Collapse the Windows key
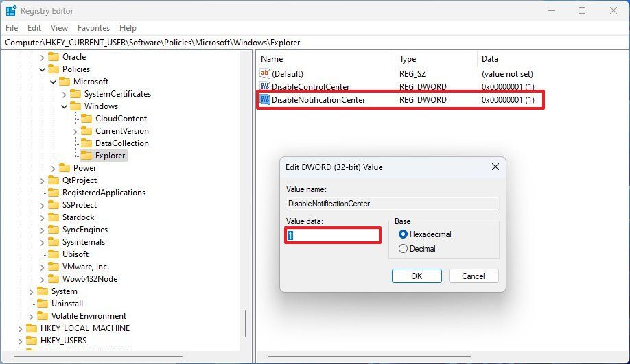The image size is (630, 364). click(x=64, y=106)
